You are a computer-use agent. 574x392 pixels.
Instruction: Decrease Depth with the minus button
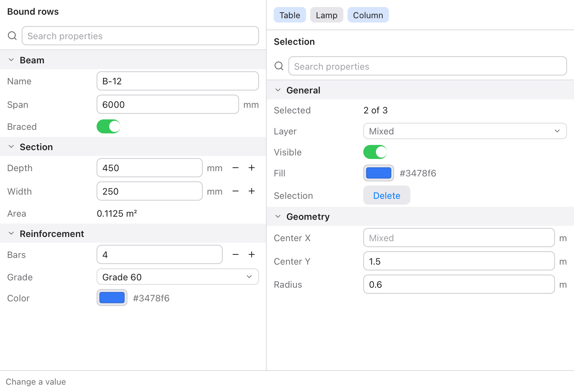coord(236,168)
